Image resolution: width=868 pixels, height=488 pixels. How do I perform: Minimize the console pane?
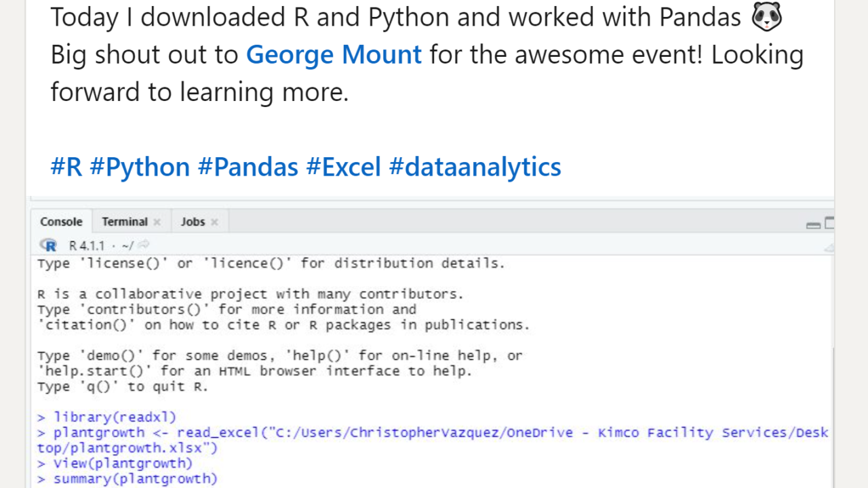(x=813, y=225)
